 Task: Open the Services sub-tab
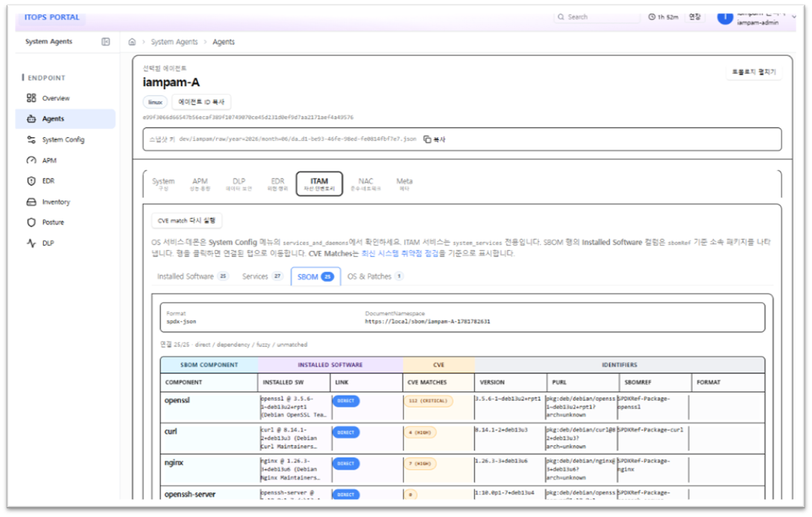click(x=262, y=276)
